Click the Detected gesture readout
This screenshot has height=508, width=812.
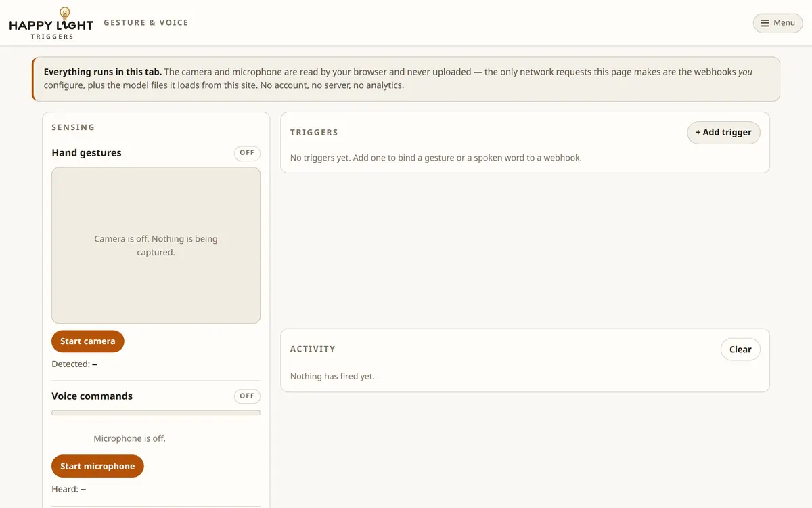[x=74, y=364]
